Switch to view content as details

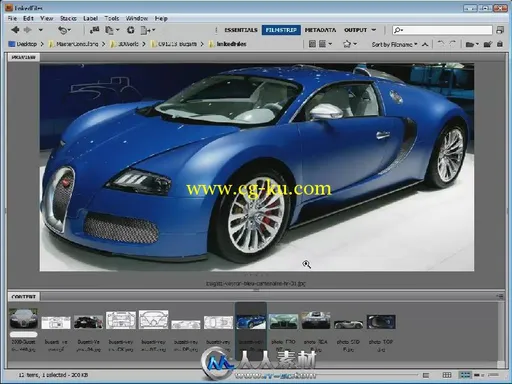479,375
